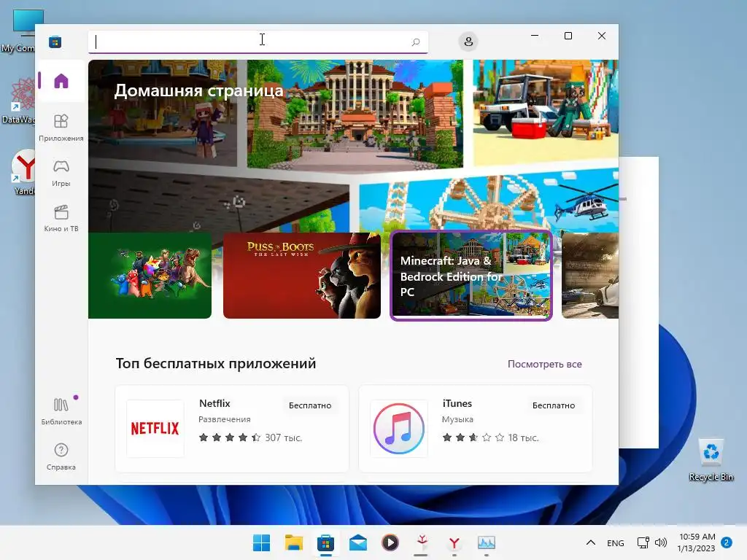Open the user account profile icon
The height and width of the screenshot is (560, 747).
click(x=468, y=42)
